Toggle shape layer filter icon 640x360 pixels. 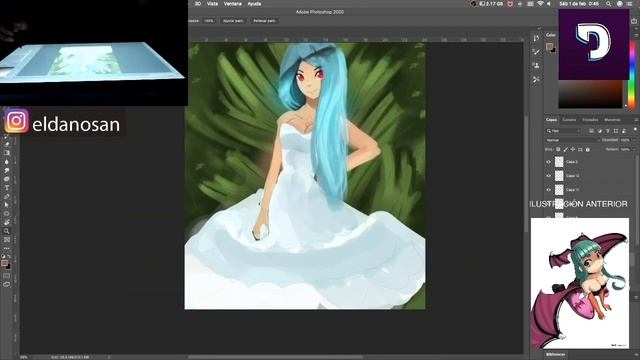coord(616,131)
